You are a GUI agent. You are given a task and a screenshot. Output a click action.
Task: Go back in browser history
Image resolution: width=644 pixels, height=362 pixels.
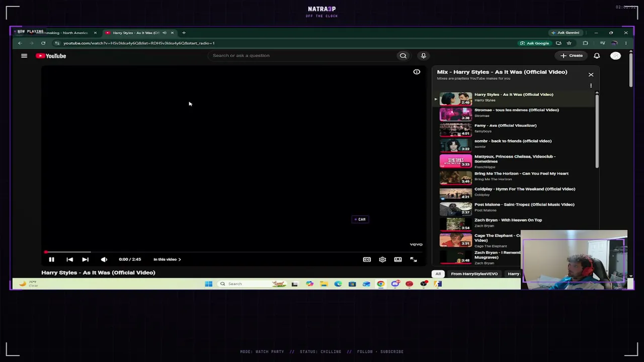coord(20,43)
